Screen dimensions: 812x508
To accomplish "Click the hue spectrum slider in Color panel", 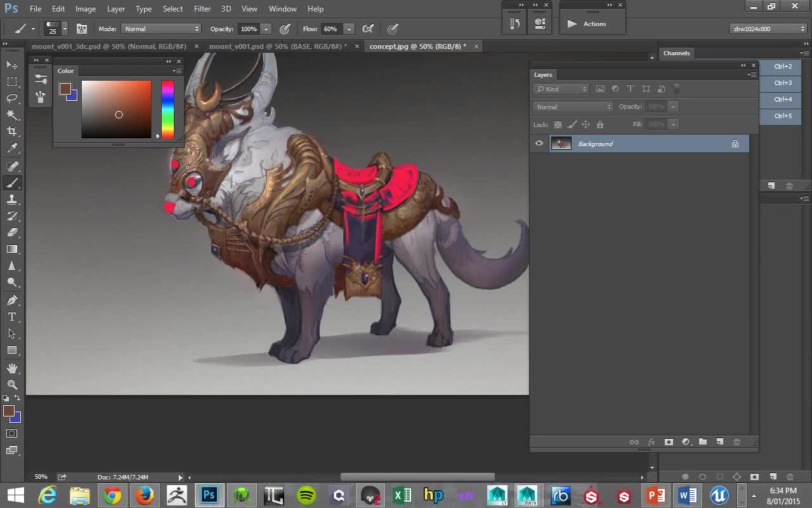I will click(167, 109).
